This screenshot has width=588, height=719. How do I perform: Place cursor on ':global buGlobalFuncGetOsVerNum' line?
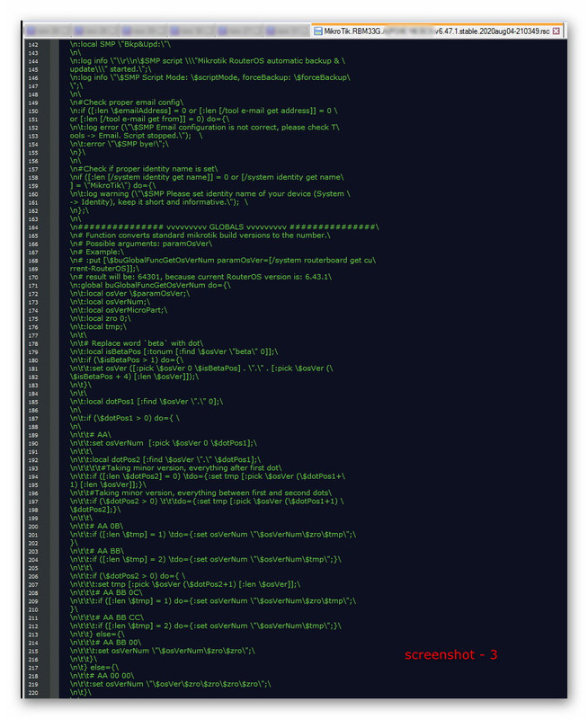[150, 285]
